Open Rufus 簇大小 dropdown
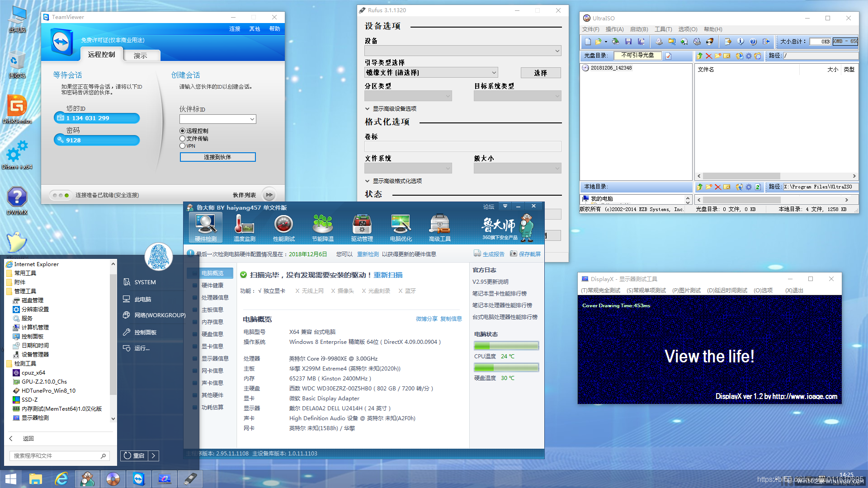868x488 pixels. pyautogui.click(x=518, y=168)
